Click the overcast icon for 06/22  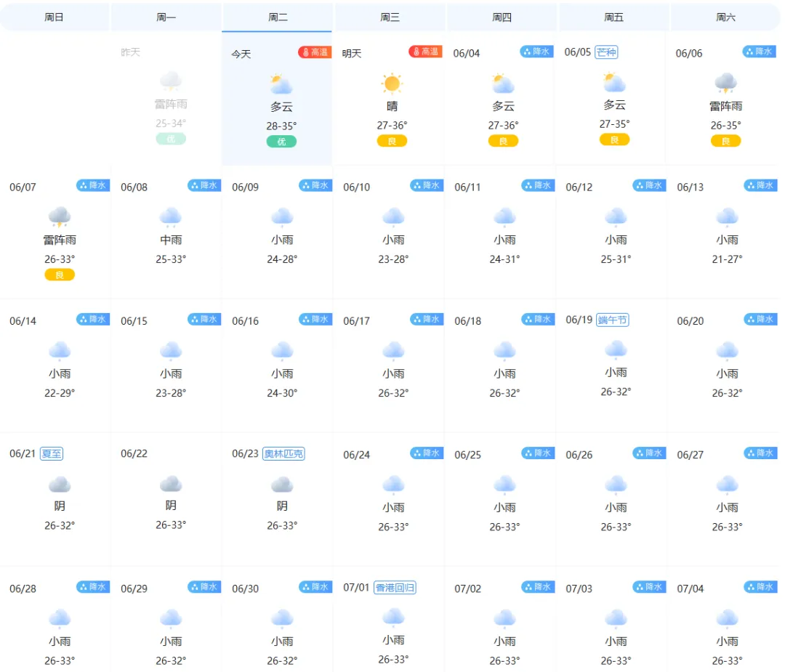coord(171,485)
